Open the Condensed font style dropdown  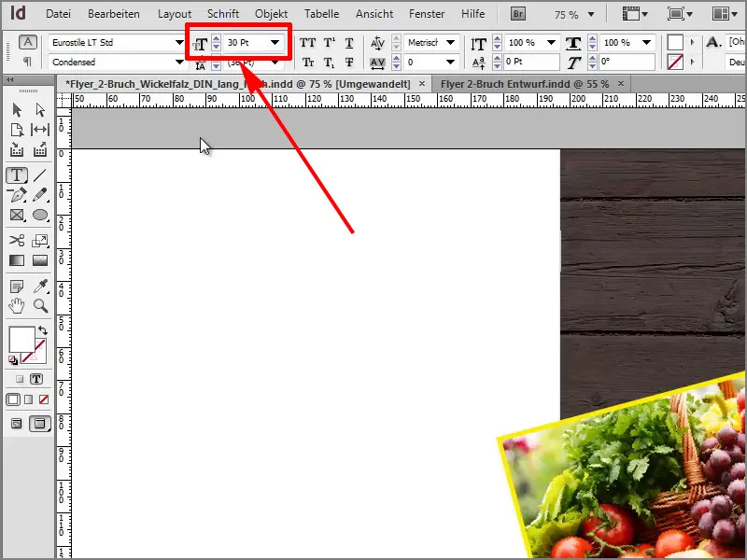tap(179, 62)
